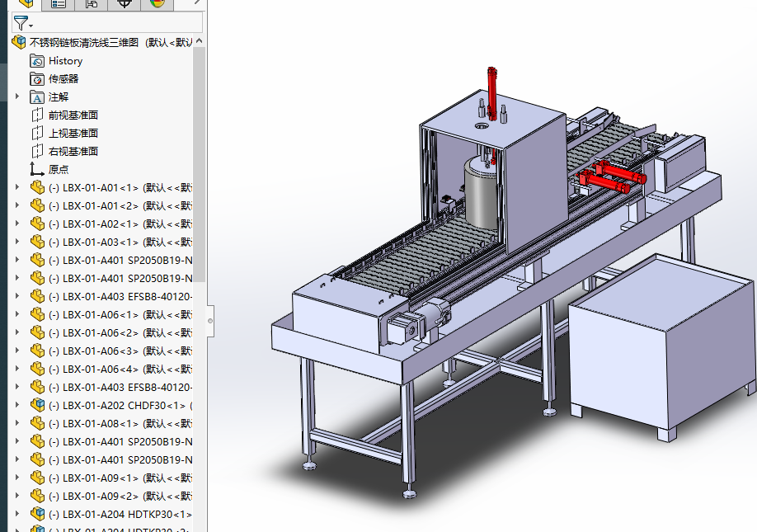Expand the LBX-01-A02<1> component node

[17, 224]
